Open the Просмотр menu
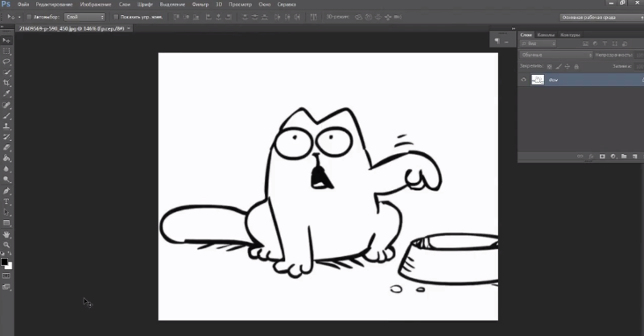This screenshot has height=336, width=644. click(x=240, y=5)
